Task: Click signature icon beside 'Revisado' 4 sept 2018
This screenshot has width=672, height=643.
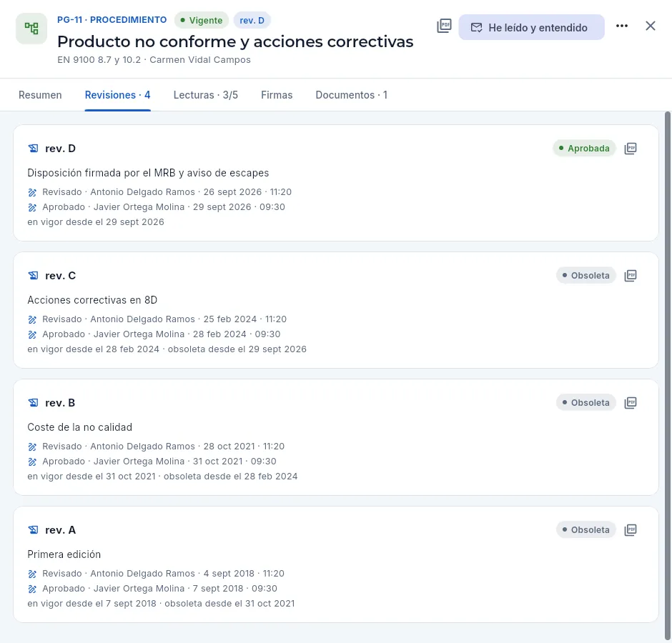Action: [32, 574]
